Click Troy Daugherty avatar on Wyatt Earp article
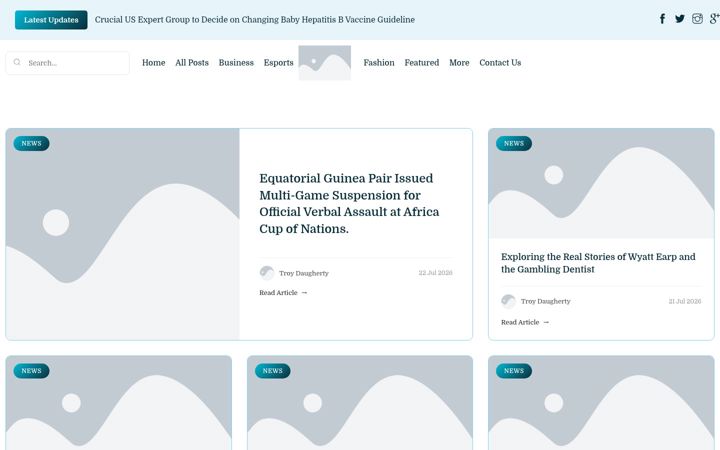 (508, 301)
